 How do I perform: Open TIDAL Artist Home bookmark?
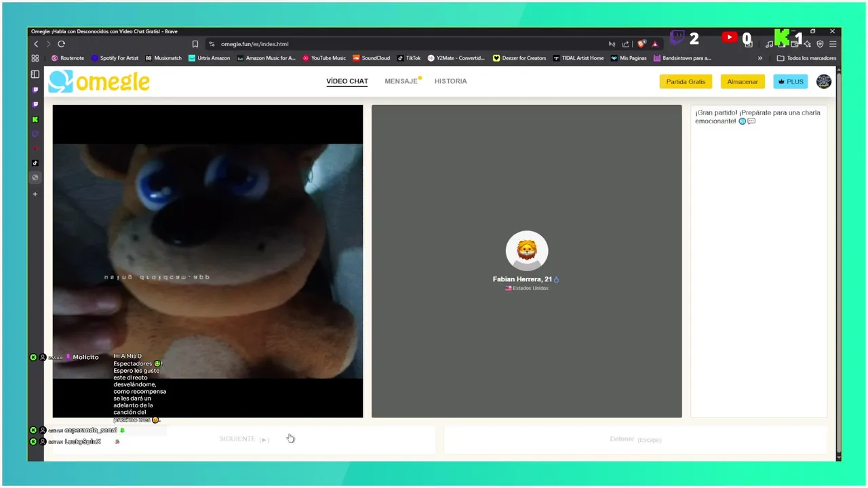coord(578,58)
